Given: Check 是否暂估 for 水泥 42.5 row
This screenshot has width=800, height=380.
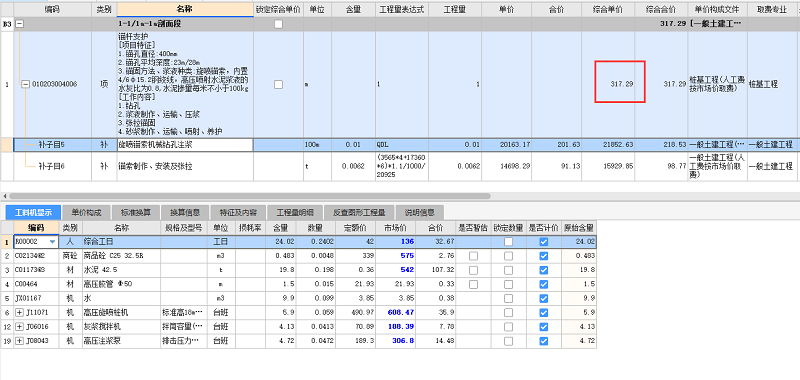Looking at the screenshot, I should 473,270.
